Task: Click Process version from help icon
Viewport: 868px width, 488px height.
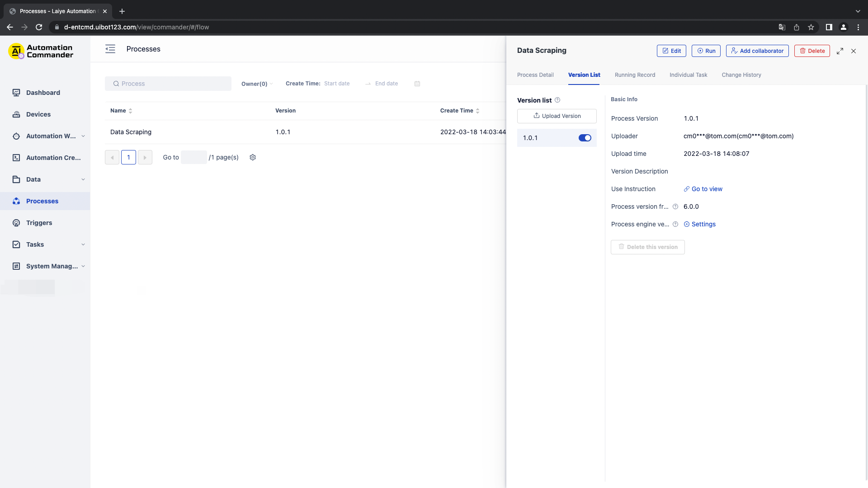Action: tap(675, 206)
